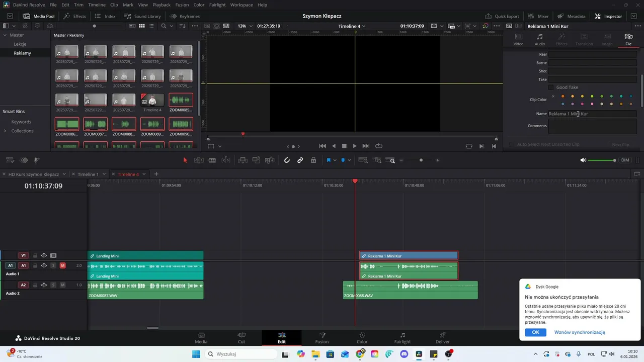This screenshot has width=644, height=362.
Task: Open the marker color dropdown
Action: click(349, 160)
